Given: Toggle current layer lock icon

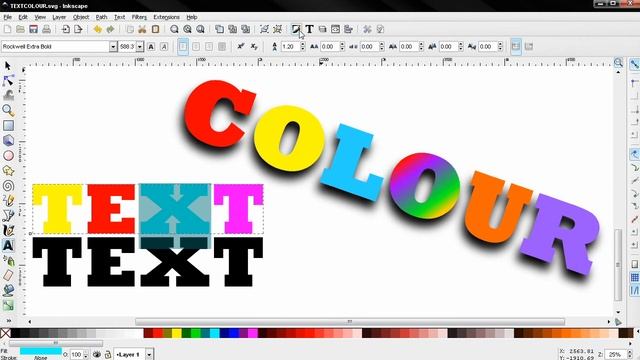Looking at the screenshot, I should pyautogui.click(x=108, y=354).
